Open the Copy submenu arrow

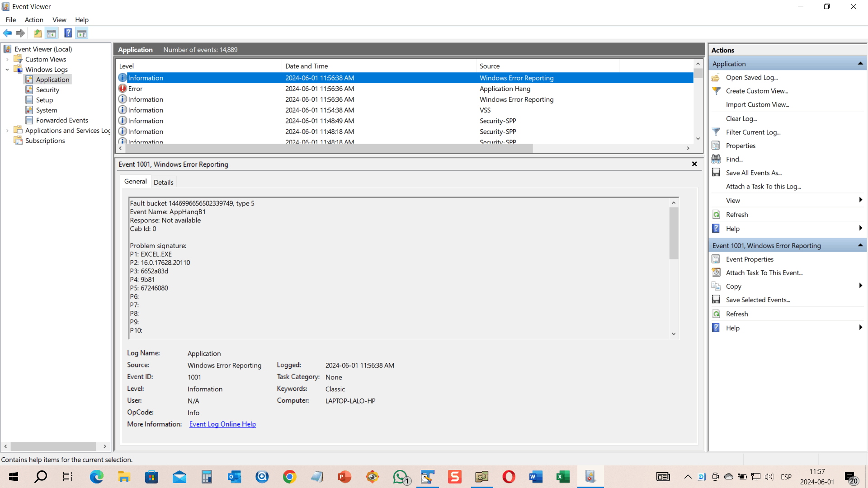[x=860, y=286]
